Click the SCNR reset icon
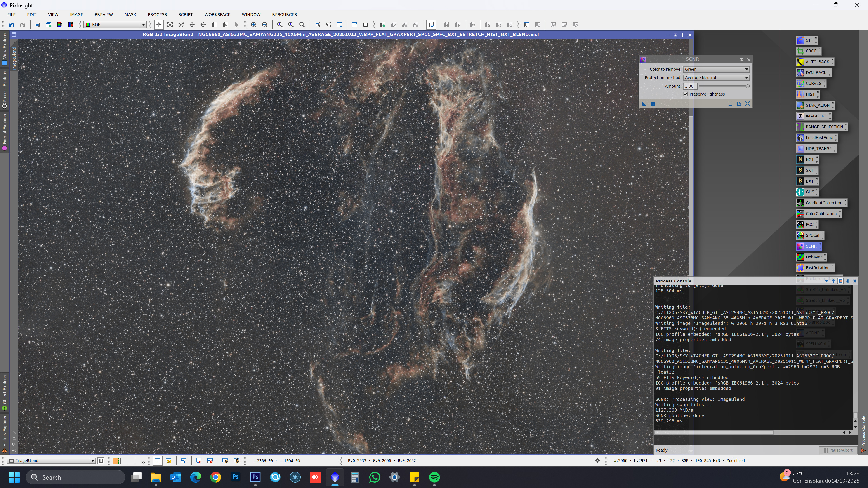868x488 pixels. pyautogui.click(x=747, y=104)
